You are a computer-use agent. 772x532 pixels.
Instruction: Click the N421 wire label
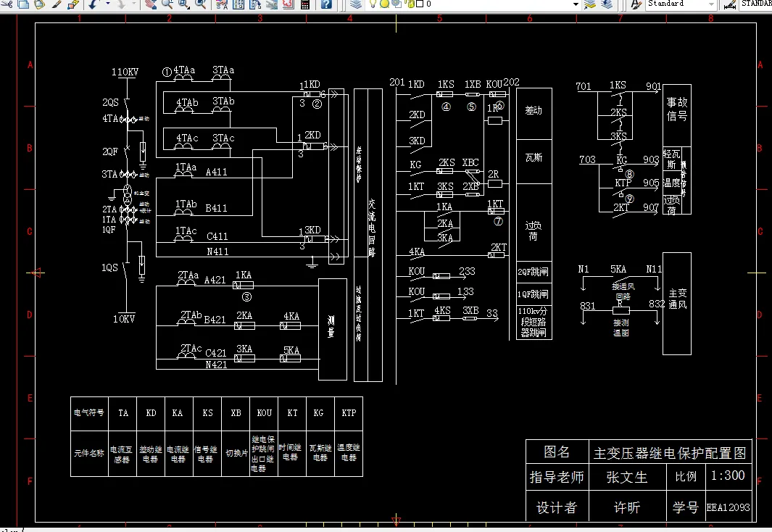[x=216, y=365]
